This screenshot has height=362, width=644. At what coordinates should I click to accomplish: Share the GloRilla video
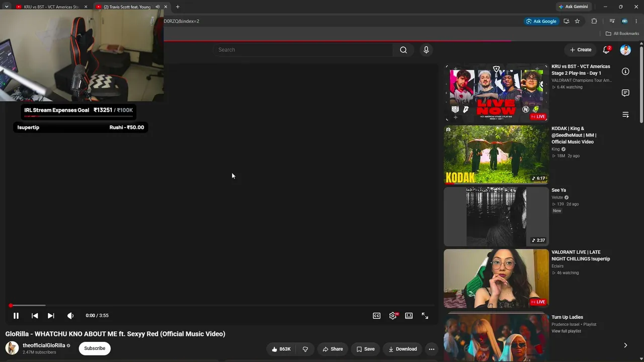[x=333, y=349]
